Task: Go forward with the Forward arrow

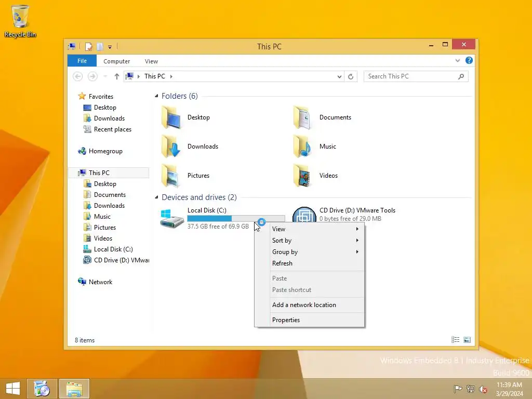Action: tap(92, 76)
